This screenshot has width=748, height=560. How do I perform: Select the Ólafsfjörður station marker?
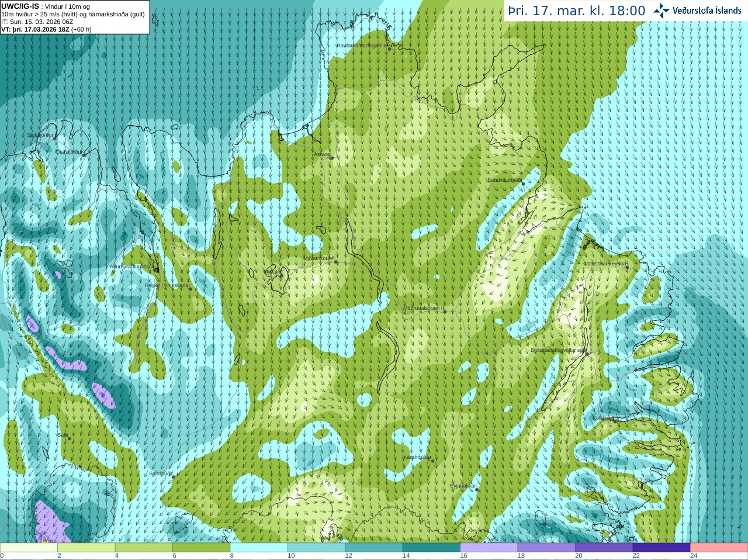click(x=84, y=155)
